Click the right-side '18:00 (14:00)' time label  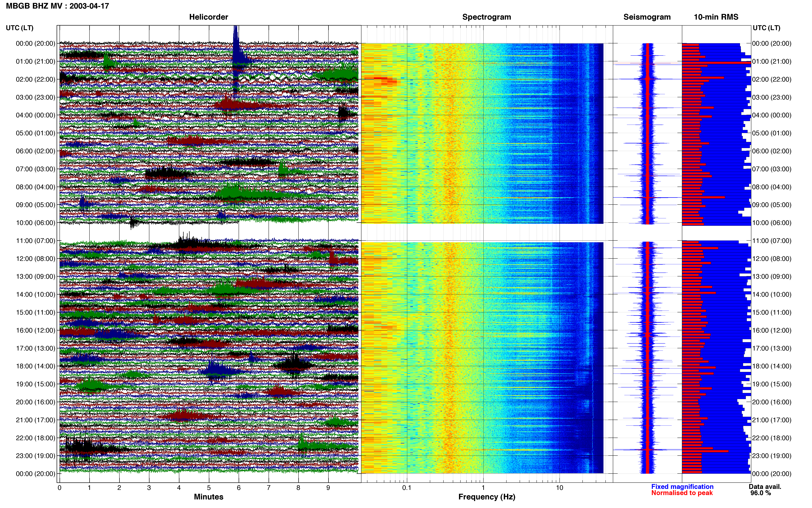coord(772,366)
